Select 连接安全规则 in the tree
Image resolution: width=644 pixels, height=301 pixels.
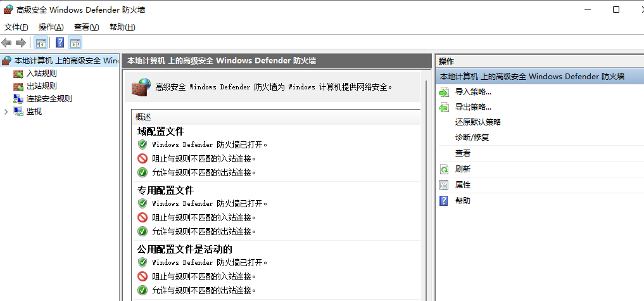pyautogui.click(x=49, y=99)
